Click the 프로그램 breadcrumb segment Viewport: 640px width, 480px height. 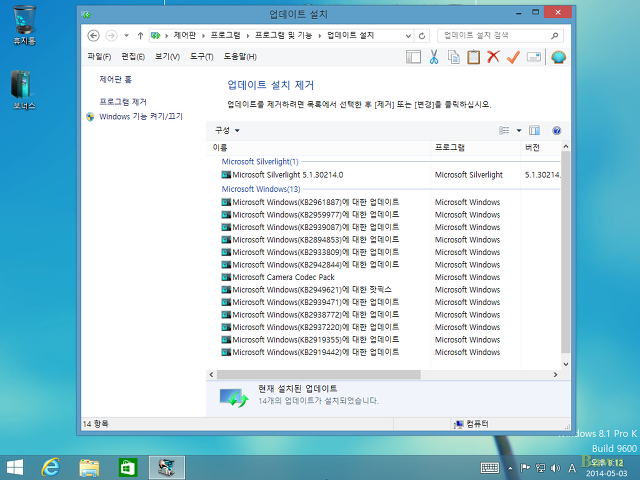pyautogui.click(x=225, y=36)
